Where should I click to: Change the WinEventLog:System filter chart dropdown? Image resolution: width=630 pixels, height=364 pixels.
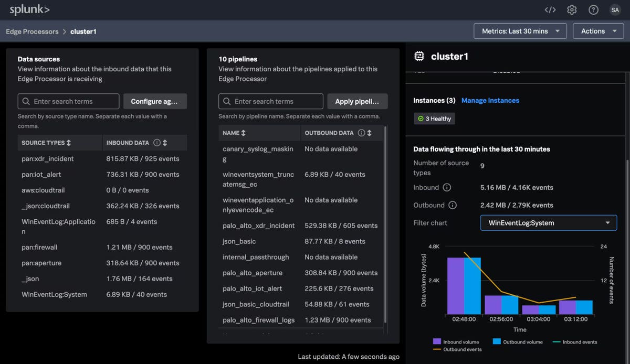tap(548, 222)
